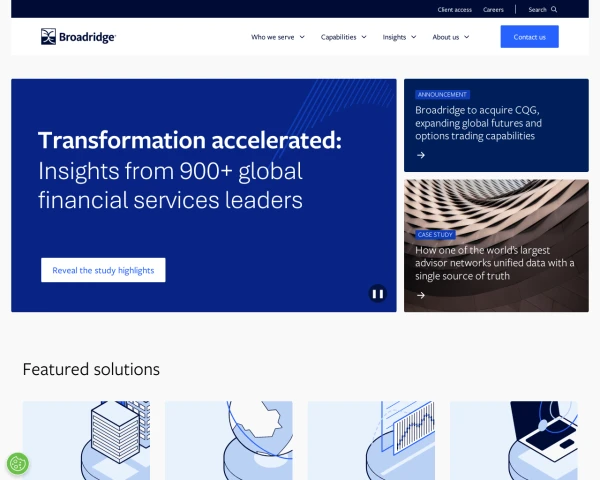
Task: Click the Broadridge logo
Action: pos(78,37)
